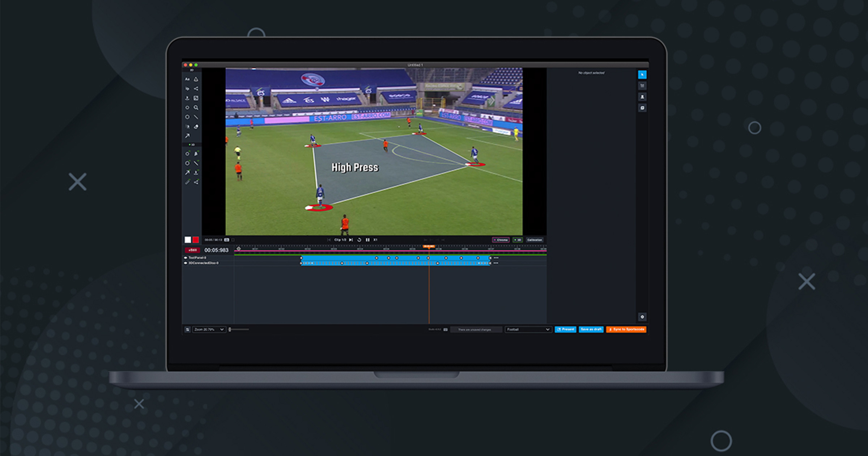
Task: Activate the eraser tool
Action: click(x=196, y=126)
